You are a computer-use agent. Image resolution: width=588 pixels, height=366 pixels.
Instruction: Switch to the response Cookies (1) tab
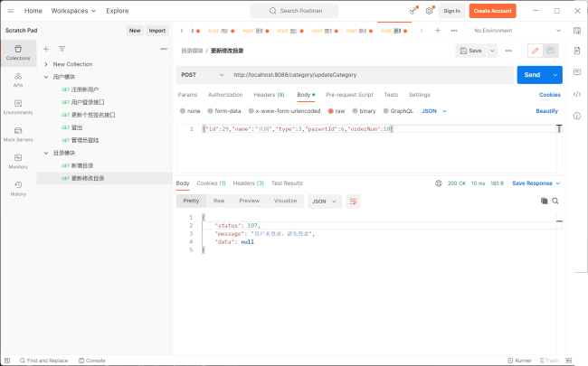[x=211, y=183]
